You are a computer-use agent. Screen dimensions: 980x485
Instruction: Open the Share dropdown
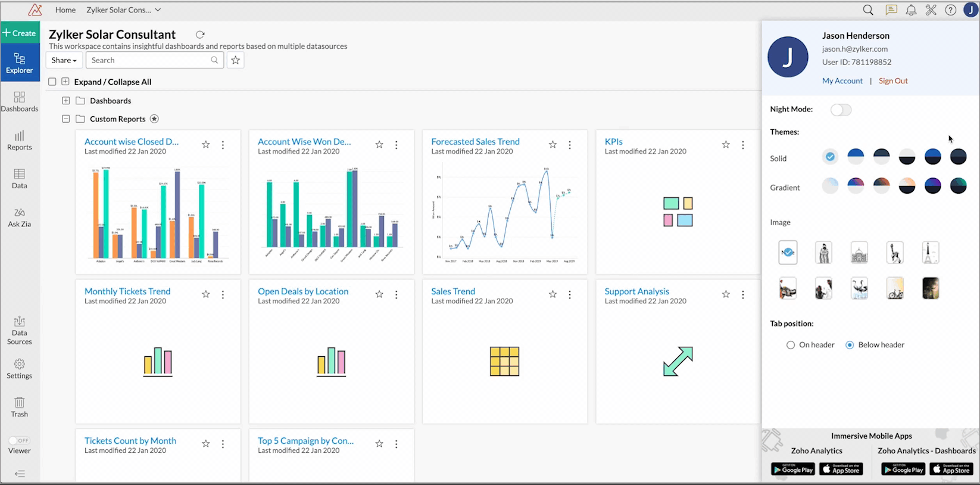click(64, 60)
